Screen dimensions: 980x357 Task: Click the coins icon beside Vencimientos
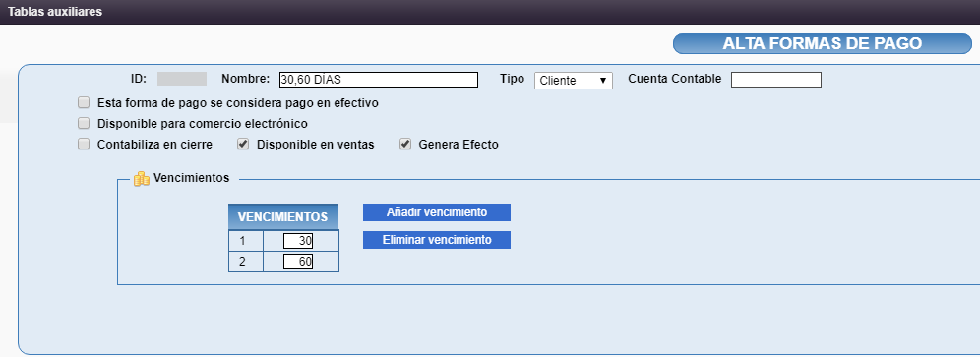[x=142, y=178]
